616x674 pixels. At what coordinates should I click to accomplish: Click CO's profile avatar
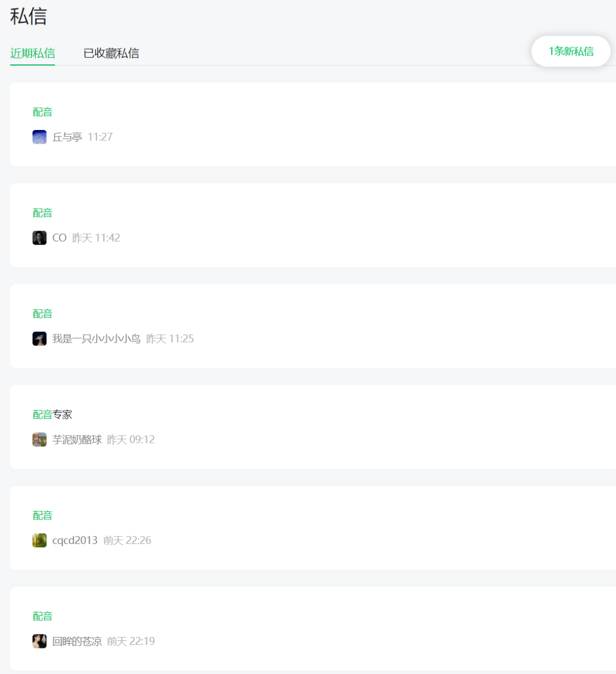(x=39, y=238)
